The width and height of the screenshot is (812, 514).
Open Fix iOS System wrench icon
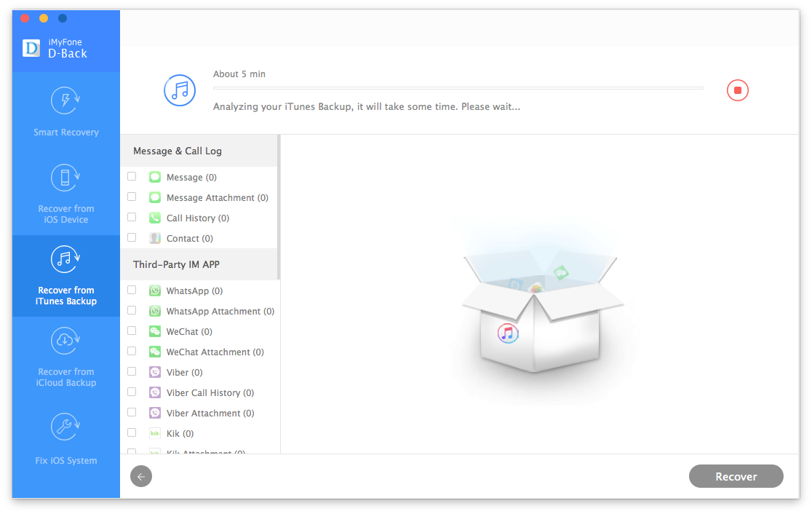coord(65,427)
